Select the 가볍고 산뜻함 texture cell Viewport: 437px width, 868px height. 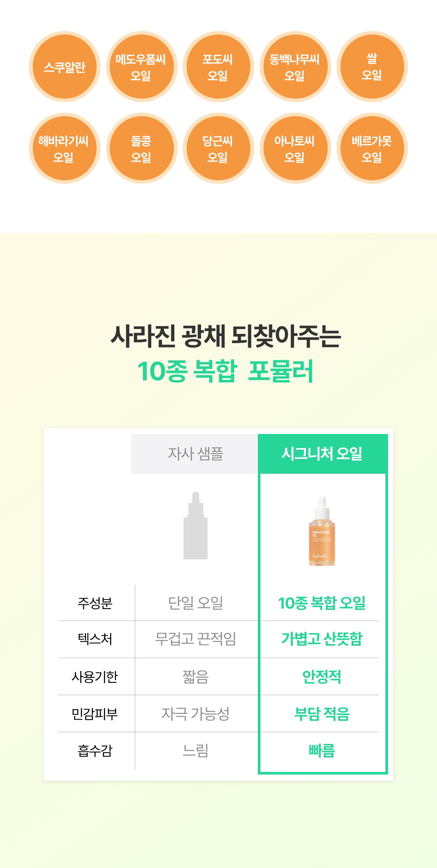click(x=322, y=639)
